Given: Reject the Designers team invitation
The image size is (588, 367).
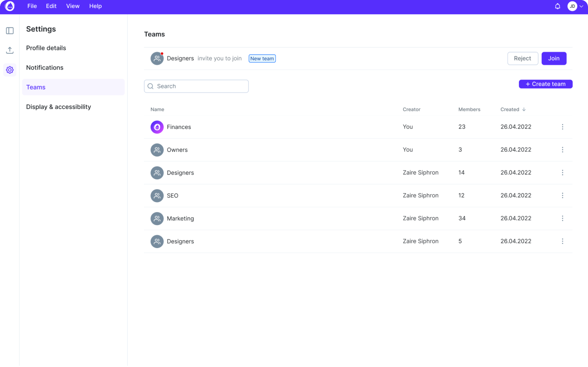Looking at the screenshot, I should pyautogui.click(x=522, y=58).
